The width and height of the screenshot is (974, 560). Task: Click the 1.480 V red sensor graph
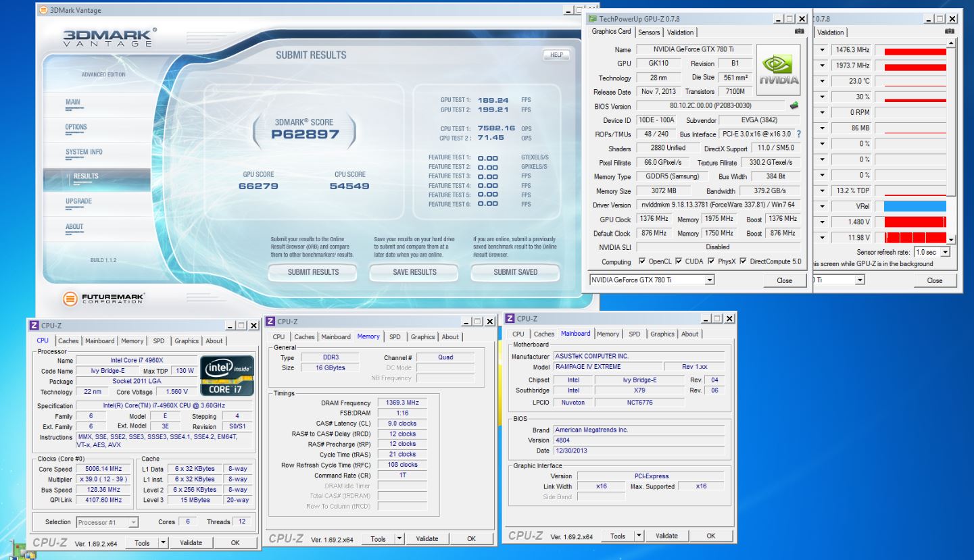tap(915, 222)
